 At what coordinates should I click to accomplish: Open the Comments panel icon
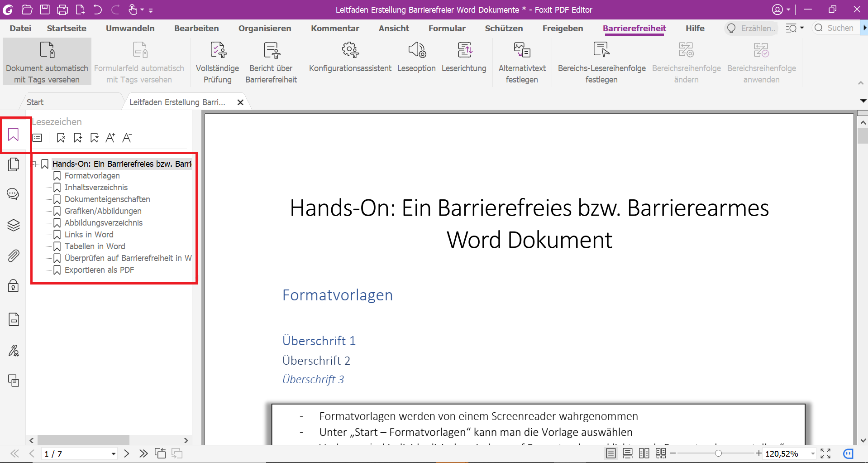14,194
